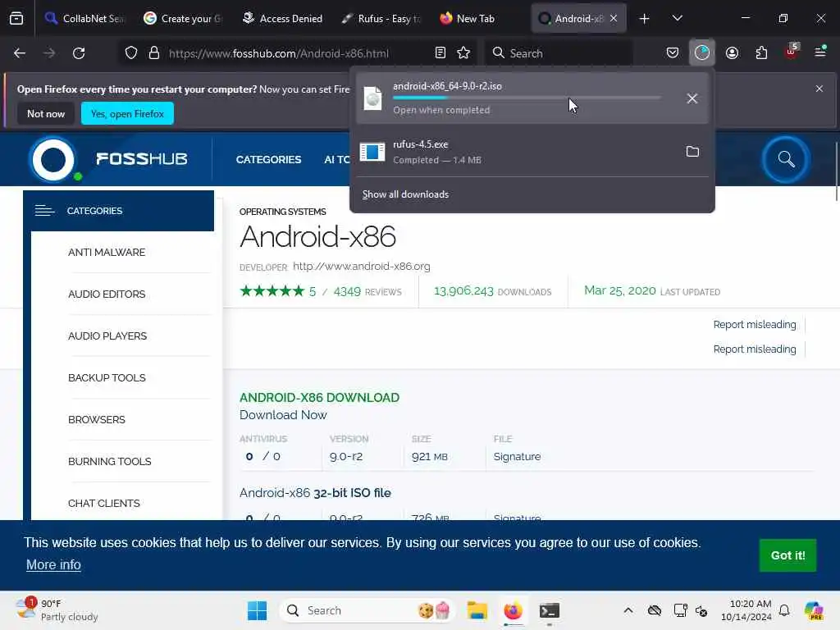Open the Audio Players category
The height and width of the screenshot is (630, 840).
[x=107, y=336]
